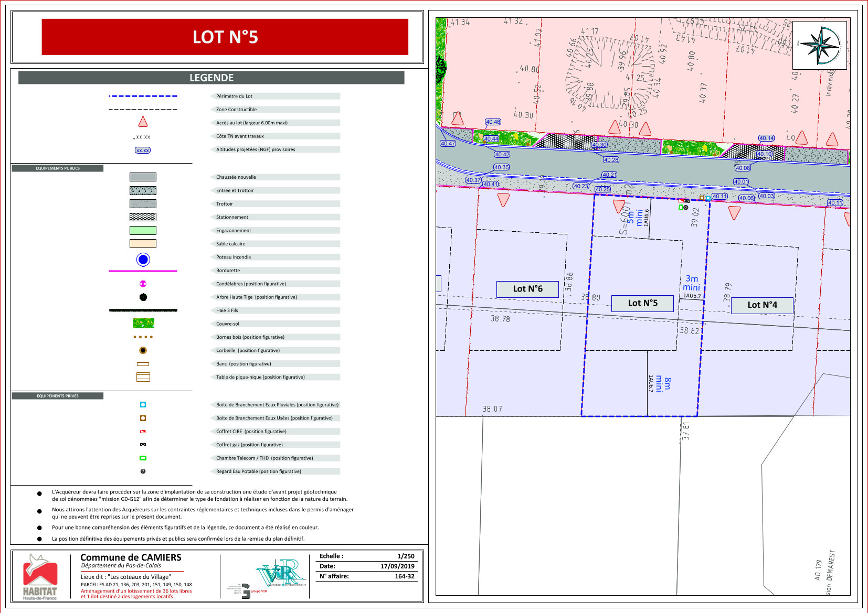Screen dimensions: 868x613
Task: Click the compass rose north indicator
Action: 819,45
